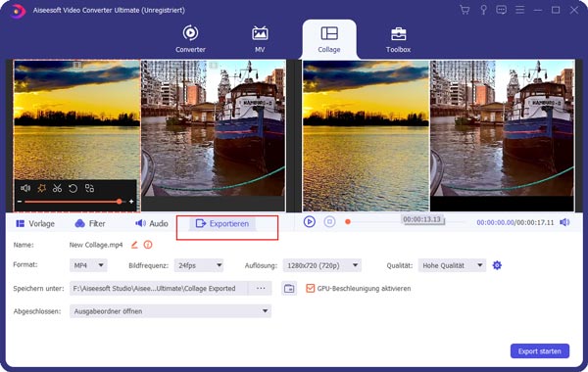588x372 pixels.
Task: Open the output folder icon
Action: (289, 288)
